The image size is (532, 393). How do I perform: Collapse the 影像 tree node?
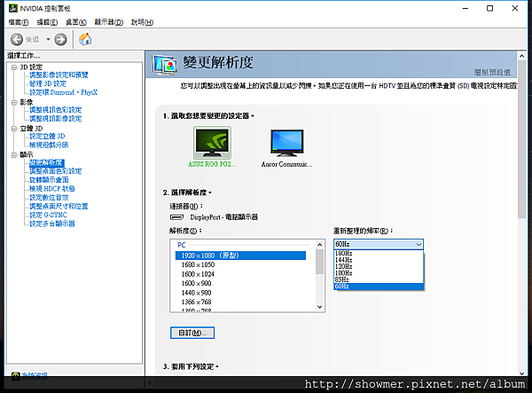click(14, 102)
